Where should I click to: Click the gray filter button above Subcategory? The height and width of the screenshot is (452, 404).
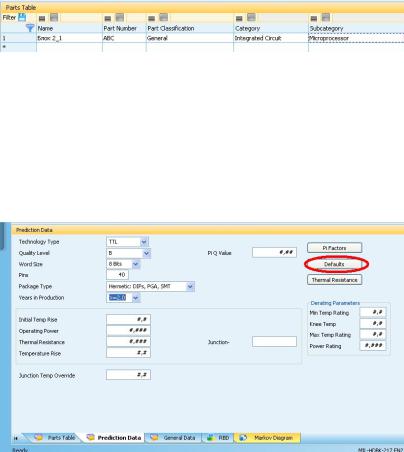326,17
